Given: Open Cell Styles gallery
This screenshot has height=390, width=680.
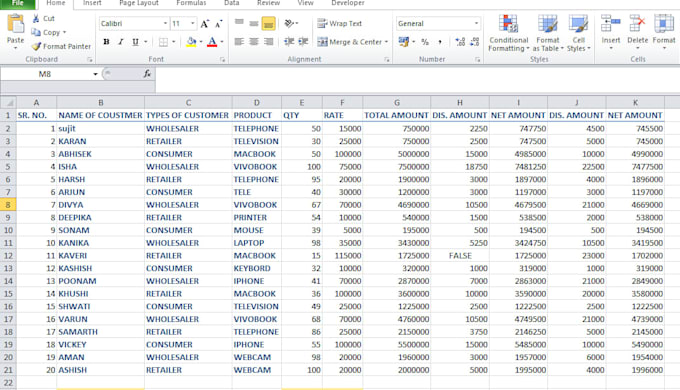Looking at the screenshot, I should coord(579,33).
